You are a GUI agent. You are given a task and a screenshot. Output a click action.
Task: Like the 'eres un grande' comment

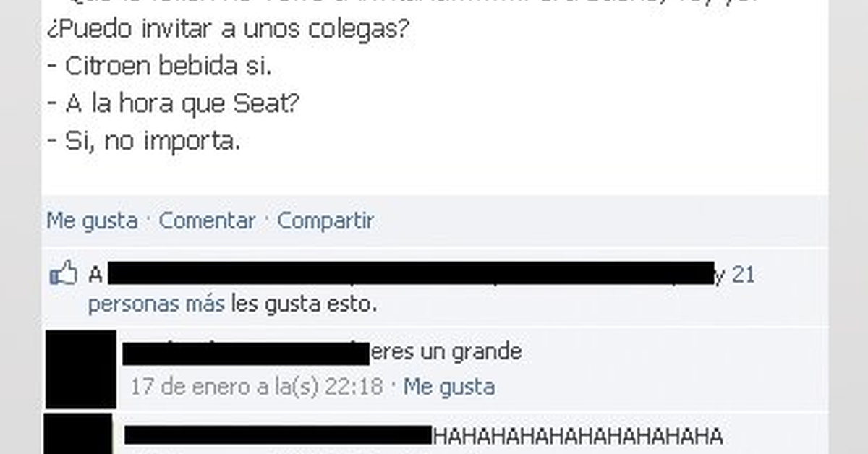pos(449,386)
